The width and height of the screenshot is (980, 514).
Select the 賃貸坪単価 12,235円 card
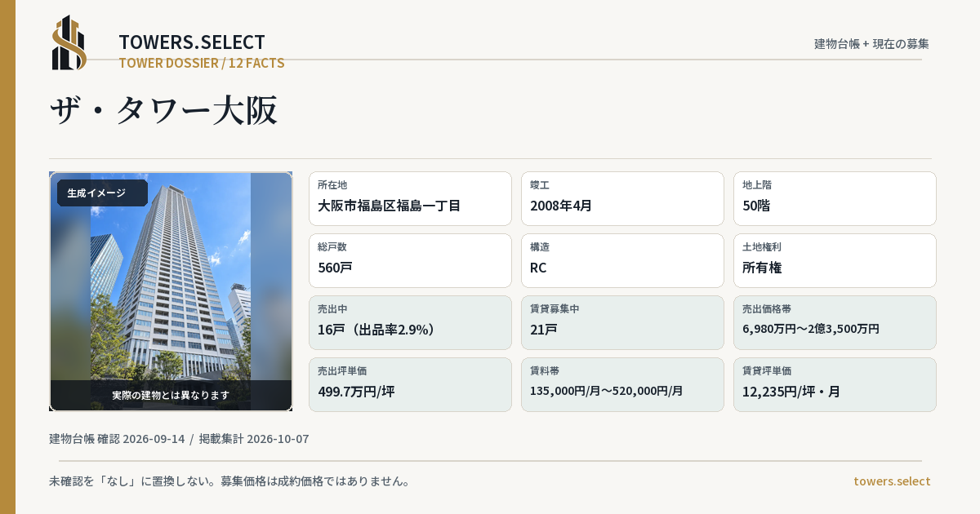pos(835,384)
